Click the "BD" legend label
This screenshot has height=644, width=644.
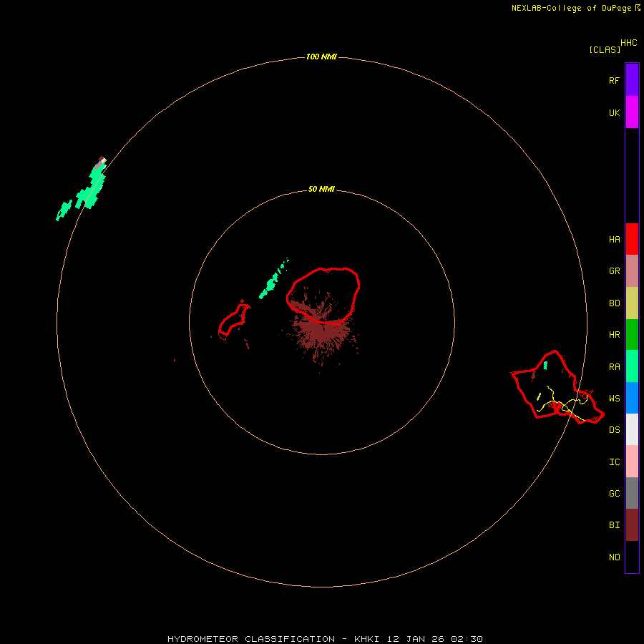(x=614, y=303)
